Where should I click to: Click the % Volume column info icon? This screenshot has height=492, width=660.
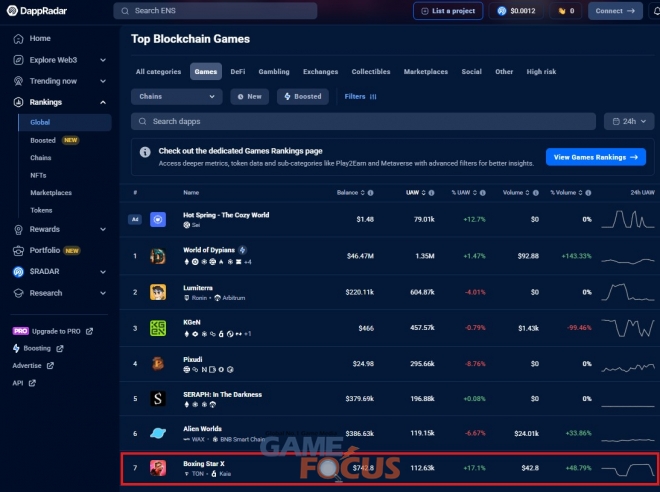(x=588, y=193)
